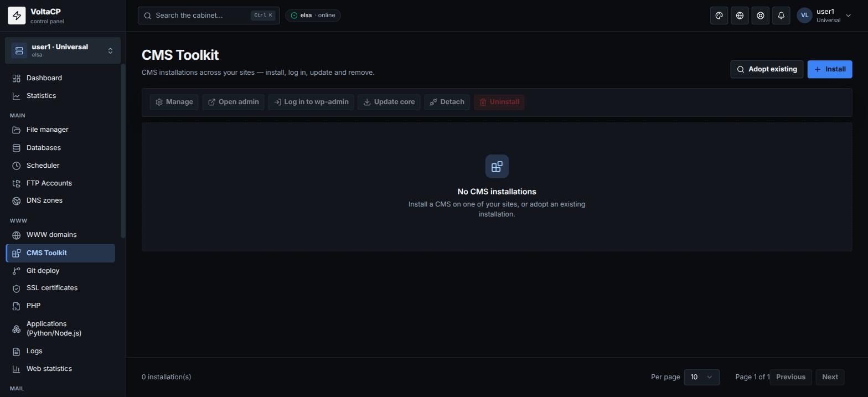
Task: Click the 'Page 1 of 1' indicator
Action: click(x=752, y=377)
